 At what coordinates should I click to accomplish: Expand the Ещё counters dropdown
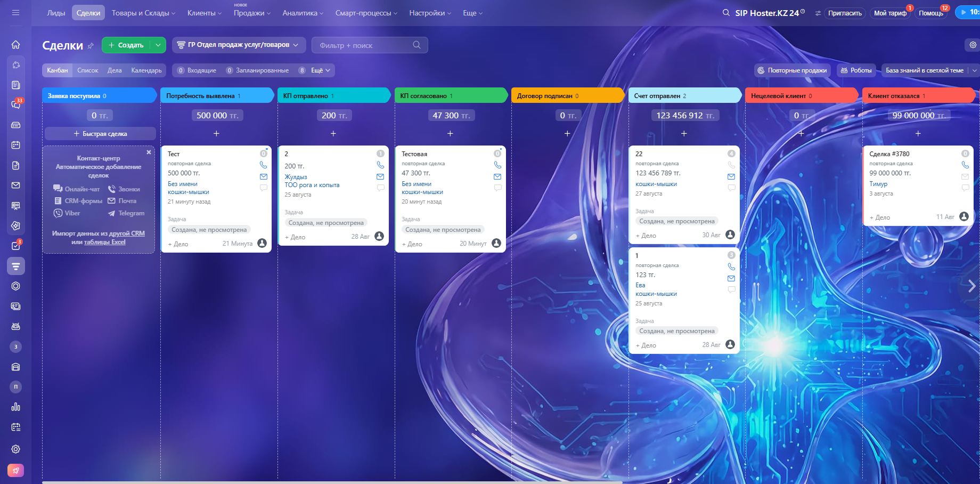(x=320, y=70)
